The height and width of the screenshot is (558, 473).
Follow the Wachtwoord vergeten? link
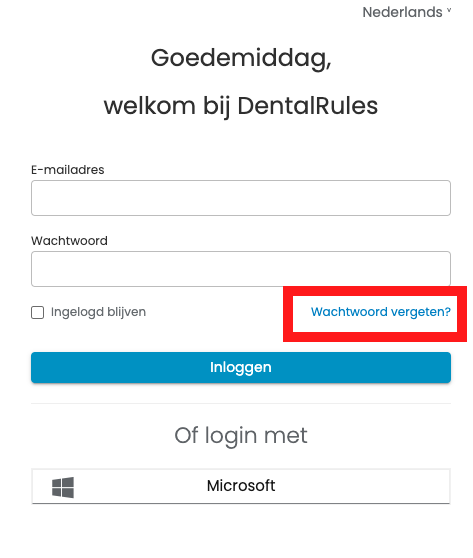click(381, 312)
